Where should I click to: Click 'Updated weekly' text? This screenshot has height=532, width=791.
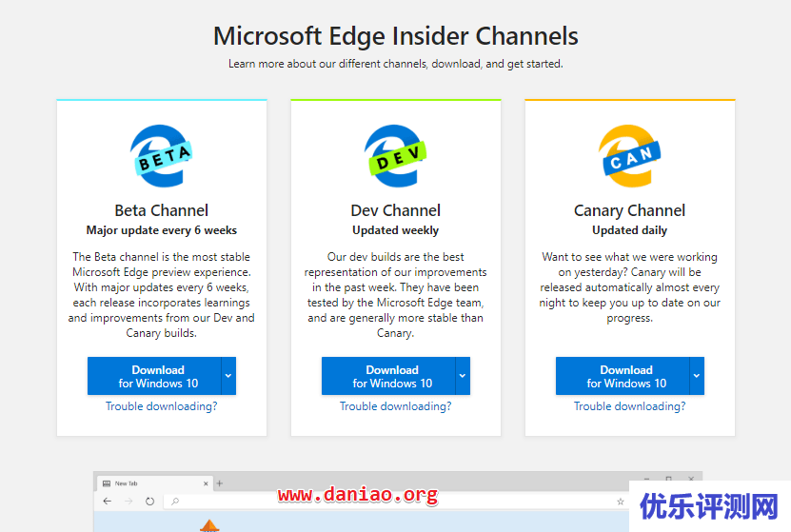[x=396, y=230]
